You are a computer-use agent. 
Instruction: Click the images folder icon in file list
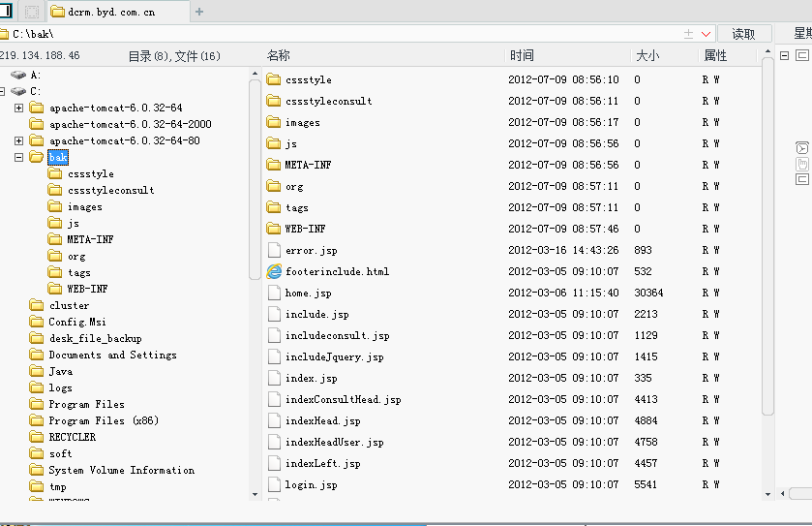(274, 122)
